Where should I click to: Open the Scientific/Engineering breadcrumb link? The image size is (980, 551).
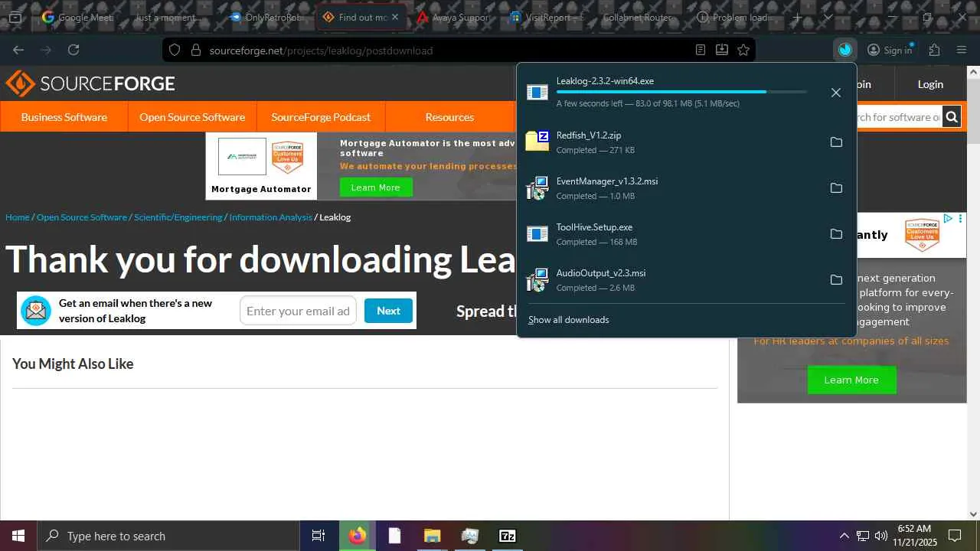tap(178, 217)
